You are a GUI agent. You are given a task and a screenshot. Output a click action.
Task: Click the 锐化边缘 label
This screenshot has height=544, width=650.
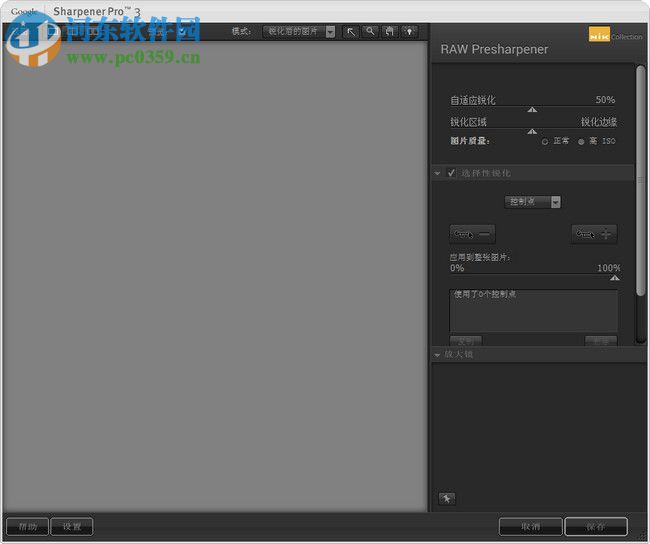599,122
